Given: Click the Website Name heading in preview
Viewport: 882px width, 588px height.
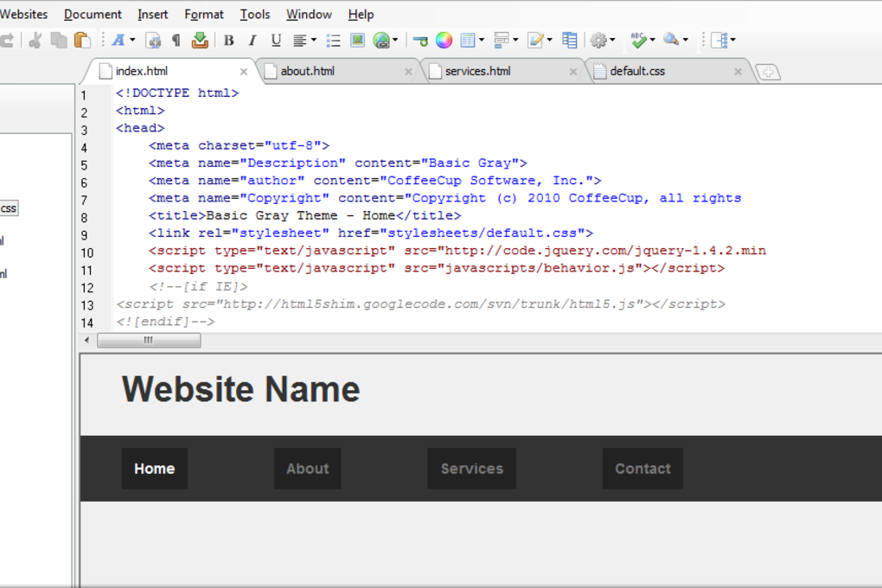Looking at the screenshot, I should (x=240, y=389).
